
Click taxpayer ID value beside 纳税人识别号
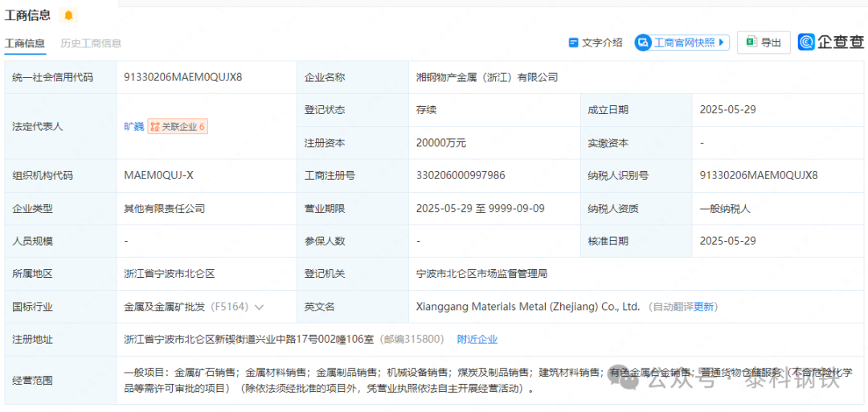(759, 176)
